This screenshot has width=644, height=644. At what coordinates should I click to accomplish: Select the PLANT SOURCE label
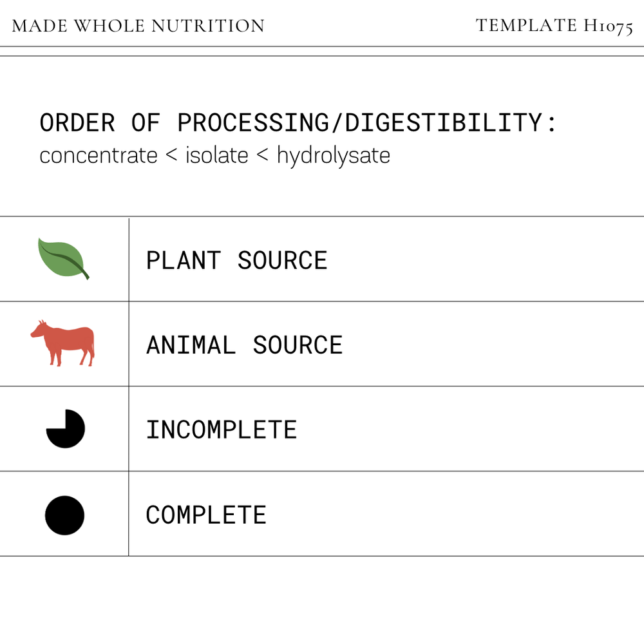tap(237, 260)
